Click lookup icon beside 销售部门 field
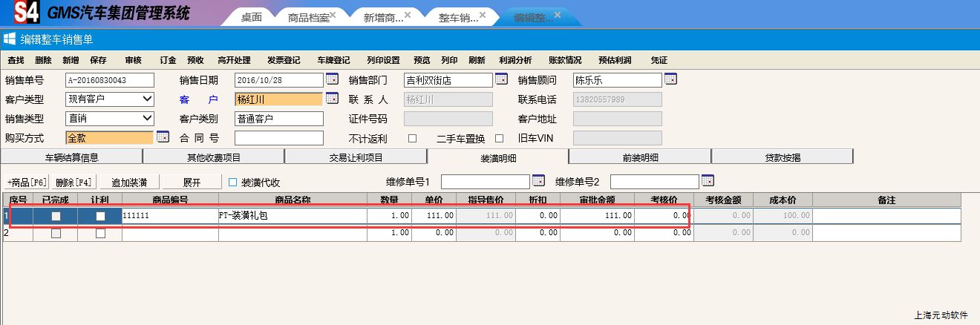Viewport: 980px width, 325px height. point(501,79)
